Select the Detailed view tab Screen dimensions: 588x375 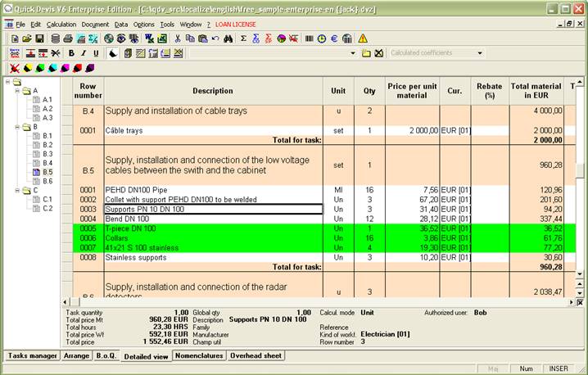(x=146, y=357)
